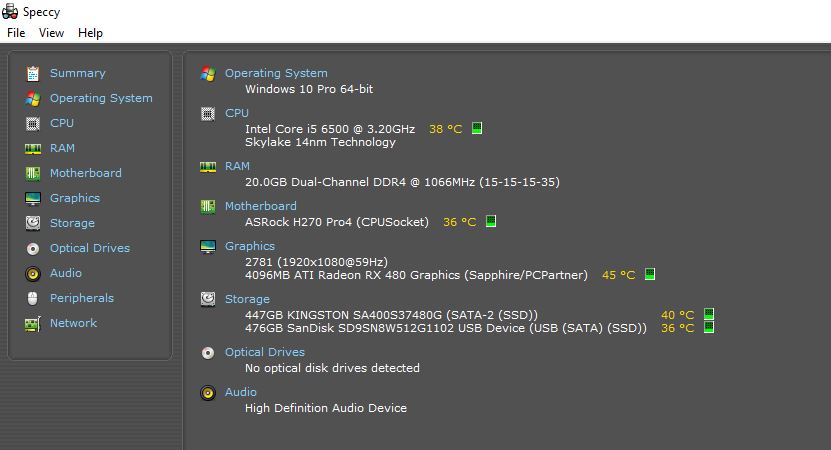Click the SanDisk USB drive 36 °C temperature

click(x=677, y=328)
